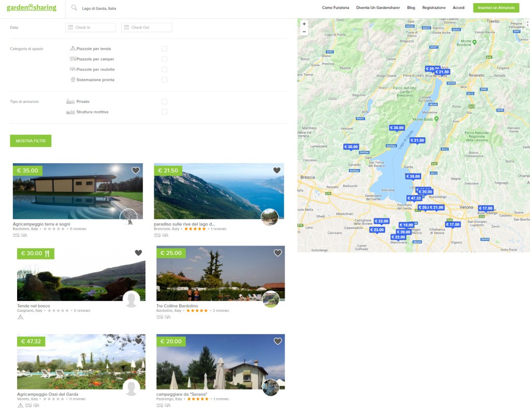Check the Piazzole per camper option

point(164,59)
